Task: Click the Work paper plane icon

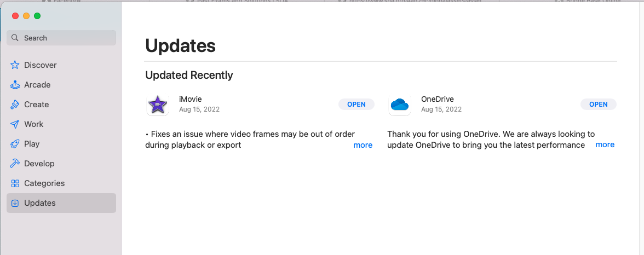Action: (x=15, y=124)
